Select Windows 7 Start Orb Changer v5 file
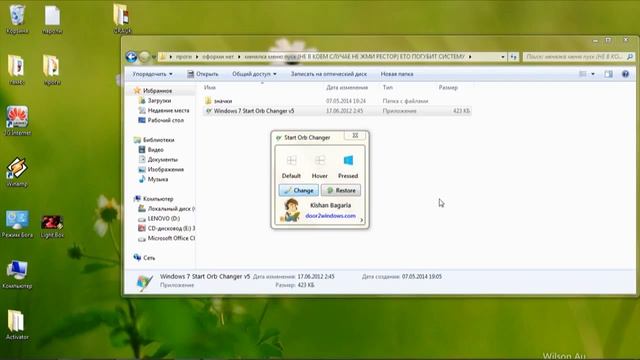Screen dimensions: 640x360 337,111
